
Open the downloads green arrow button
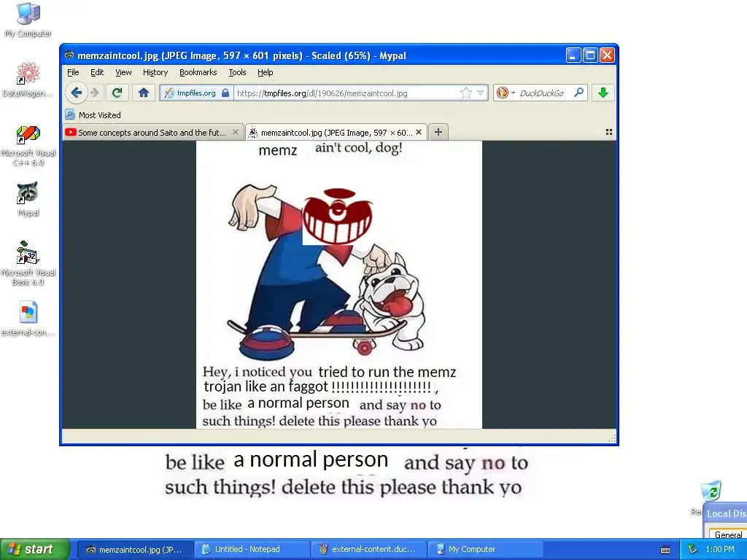[x=603, y=93]
